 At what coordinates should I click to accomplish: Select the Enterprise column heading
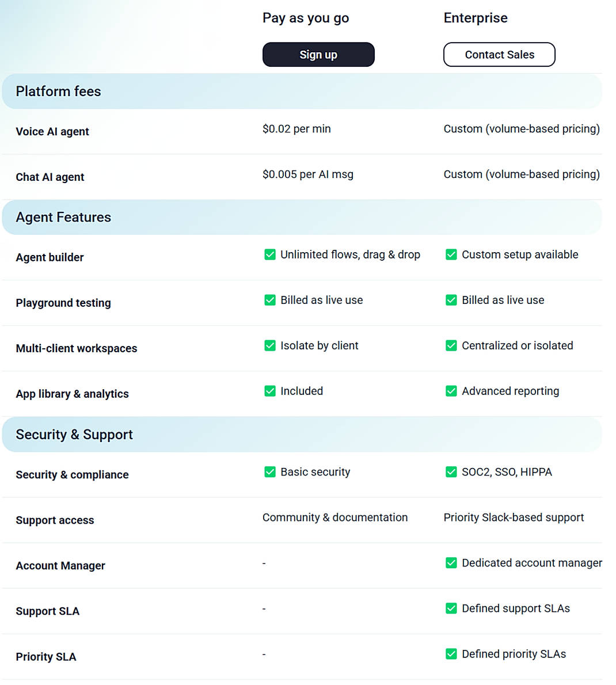coord(476,18)
